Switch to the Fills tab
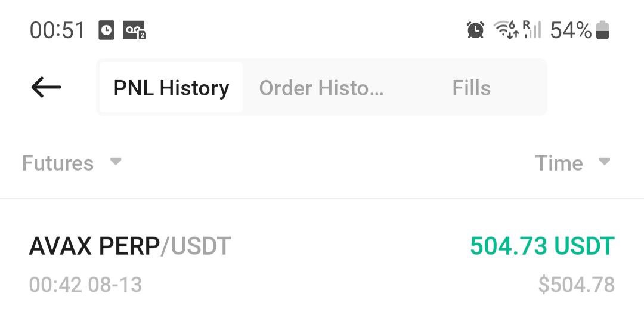644x324 pixels. point(471,88)
